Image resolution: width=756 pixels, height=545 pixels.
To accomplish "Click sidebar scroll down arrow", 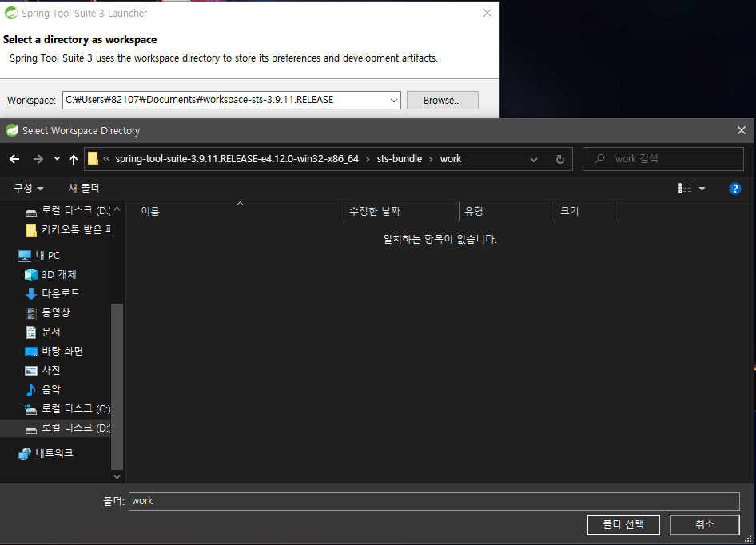I will (x=117, y=476).
